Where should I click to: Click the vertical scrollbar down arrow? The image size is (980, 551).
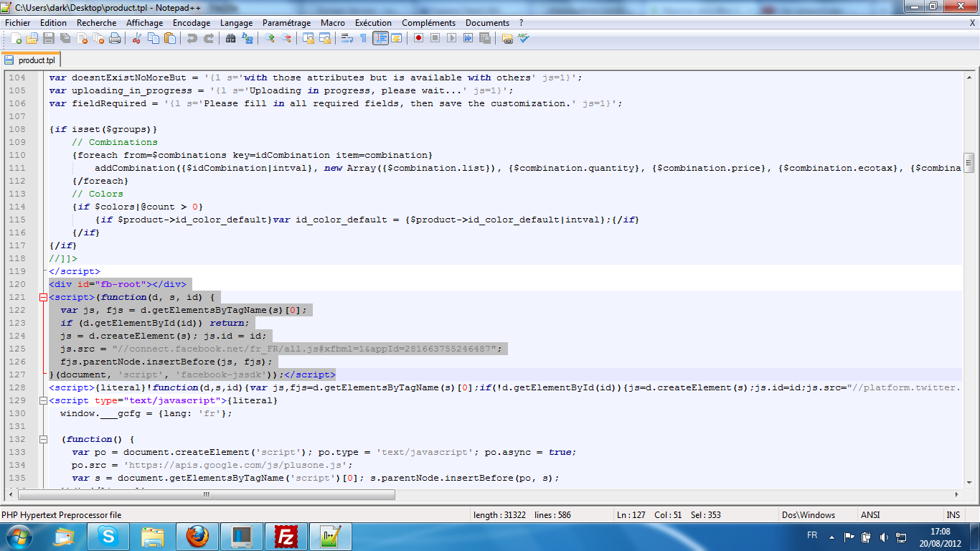[969, 482]
